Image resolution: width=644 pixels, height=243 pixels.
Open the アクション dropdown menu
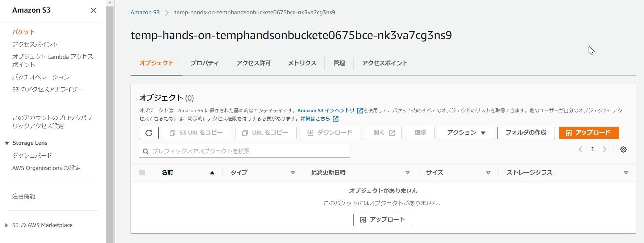point(466,133)
